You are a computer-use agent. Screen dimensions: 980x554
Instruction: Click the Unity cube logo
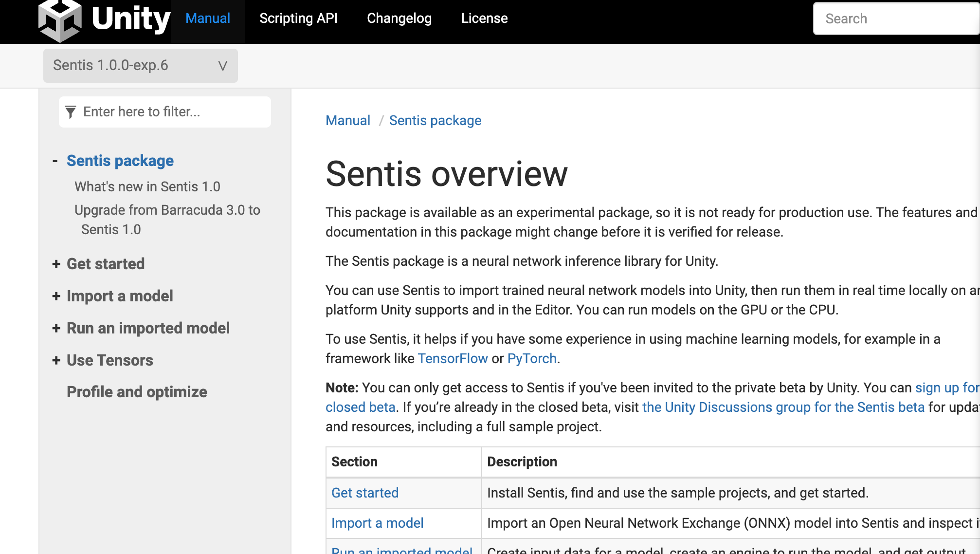[61, 19]
